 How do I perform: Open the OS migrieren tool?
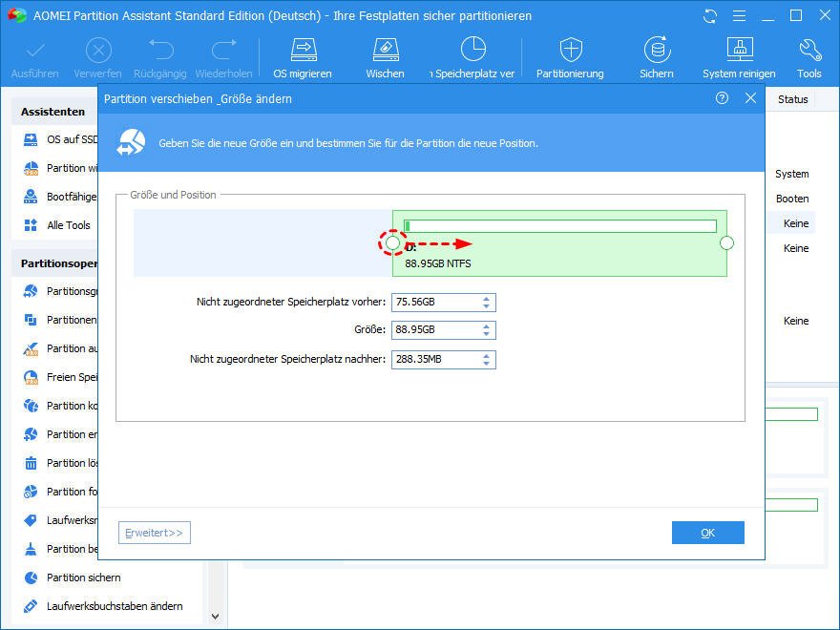(x=303, y=58)
